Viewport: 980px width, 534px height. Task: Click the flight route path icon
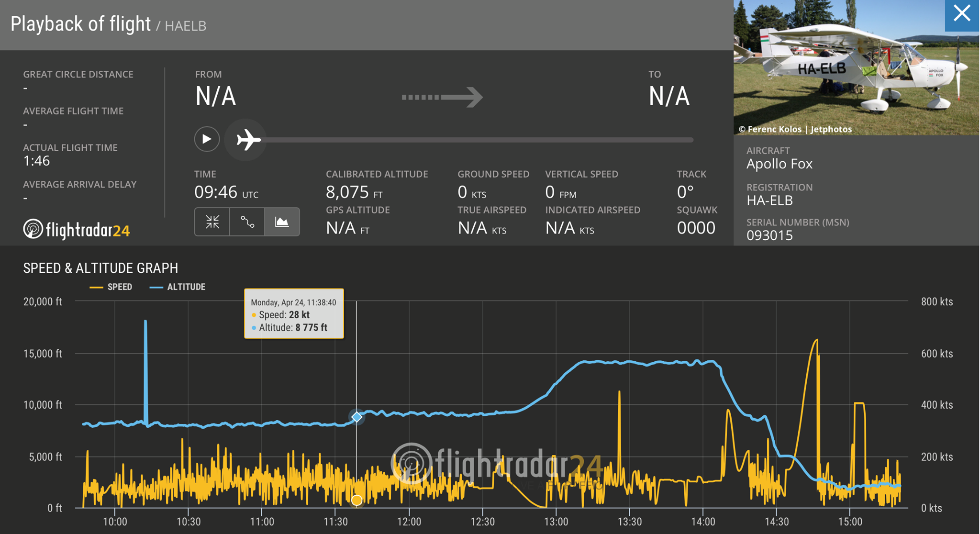pos(247,222)
